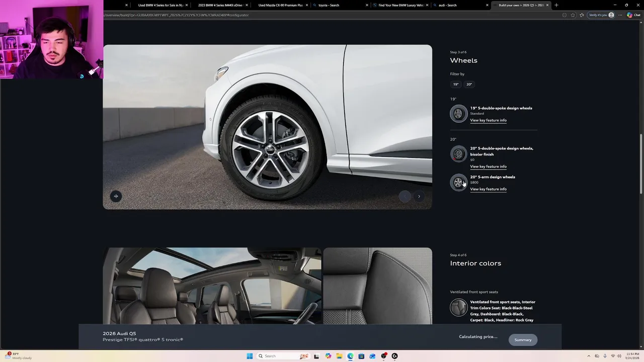Click the page vertical scrollbar thumb

641,164
